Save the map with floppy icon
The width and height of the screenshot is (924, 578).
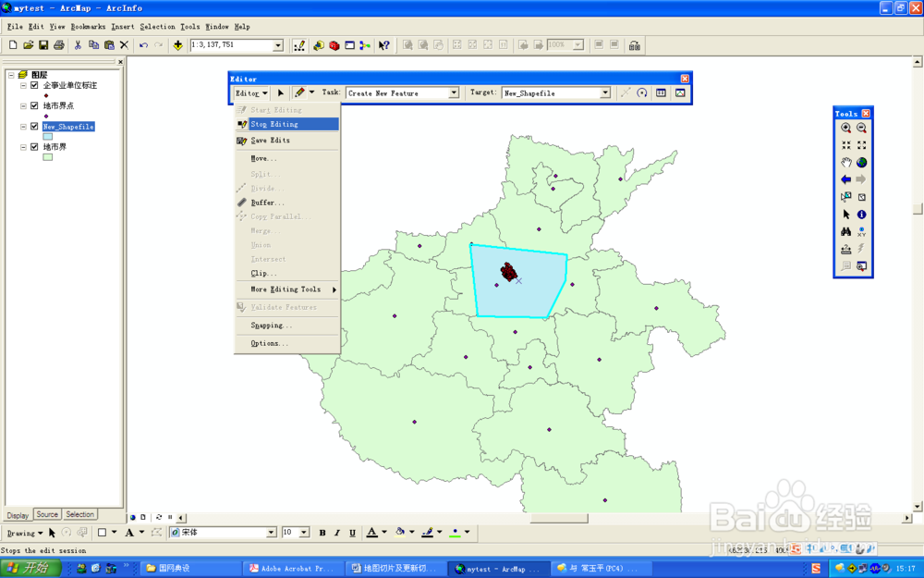43,44
